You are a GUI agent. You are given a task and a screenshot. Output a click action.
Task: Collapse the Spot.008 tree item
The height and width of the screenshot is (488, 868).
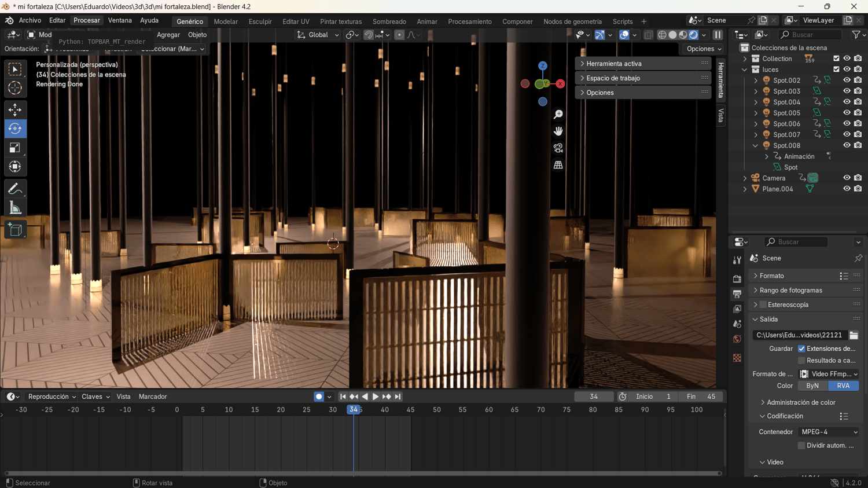coord(755,145)
